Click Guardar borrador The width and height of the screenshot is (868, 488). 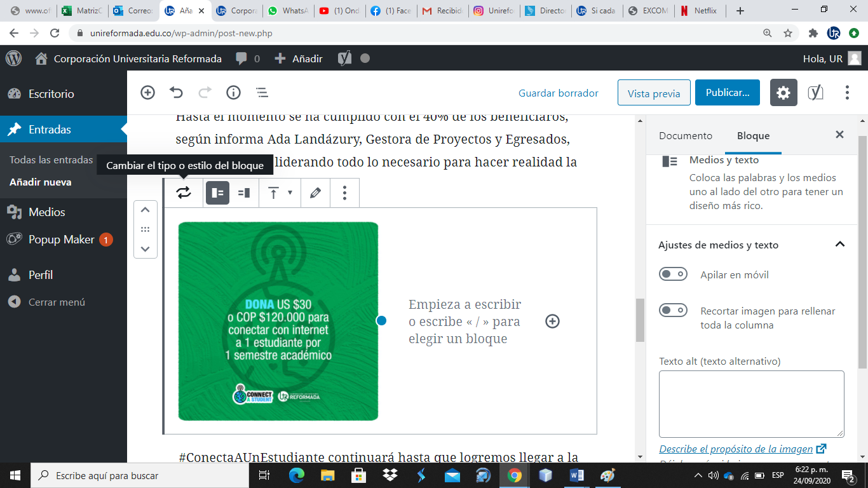pyautogui.click(x=559, y=93)
